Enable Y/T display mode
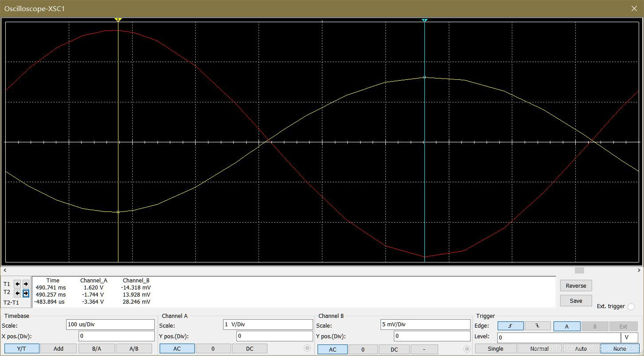This screenshot has width=644, height=356. coord(22,348)
